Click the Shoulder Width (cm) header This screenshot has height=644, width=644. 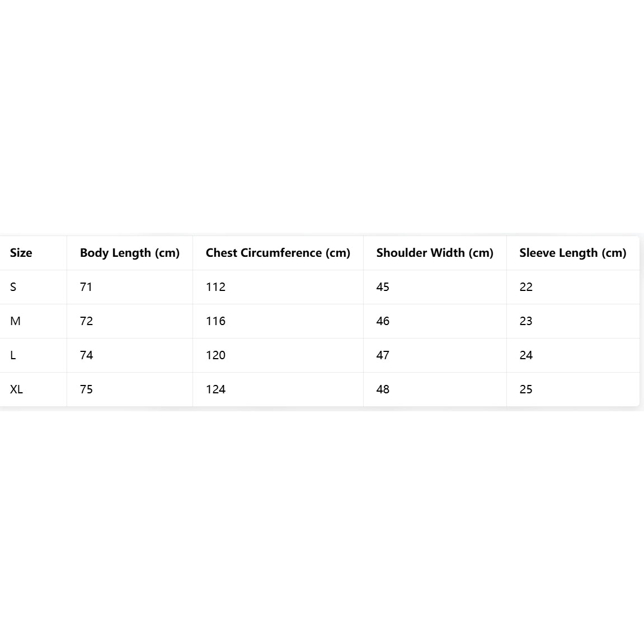(435, 253)
